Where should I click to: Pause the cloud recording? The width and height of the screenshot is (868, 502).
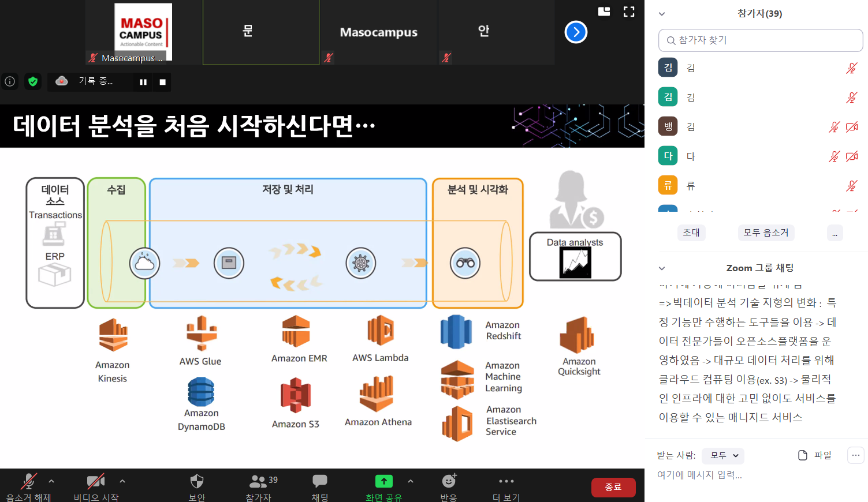(x=143, y=82)
